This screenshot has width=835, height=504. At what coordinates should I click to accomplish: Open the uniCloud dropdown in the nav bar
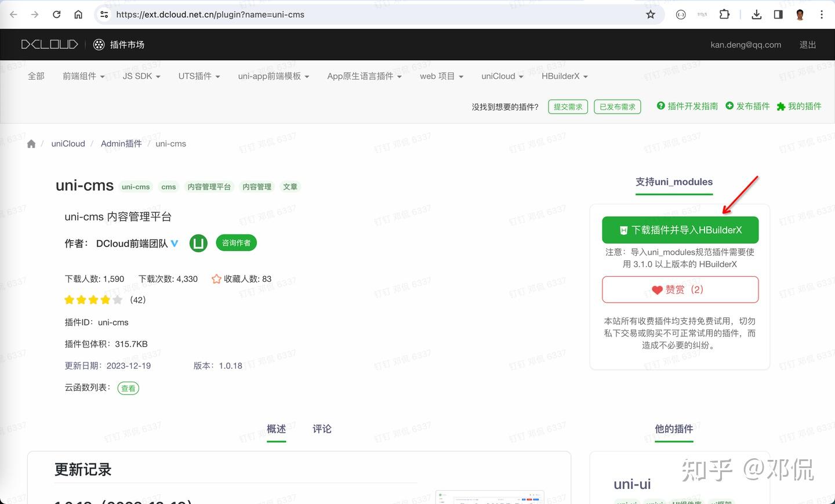point(502,76)
